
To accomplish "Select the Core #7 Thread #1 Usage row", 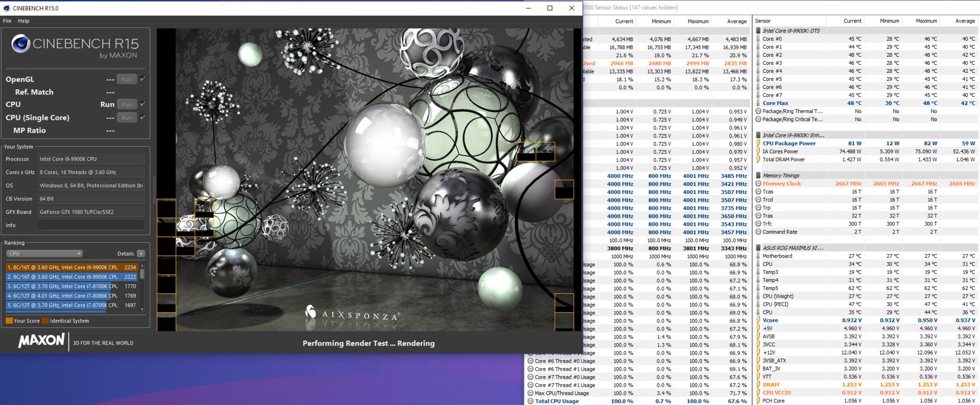I will click(638, 385).
